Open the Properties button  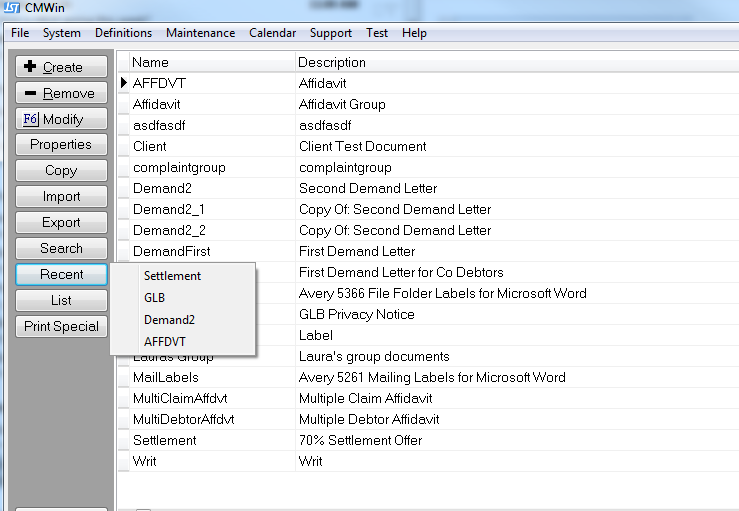click(62, 145)
